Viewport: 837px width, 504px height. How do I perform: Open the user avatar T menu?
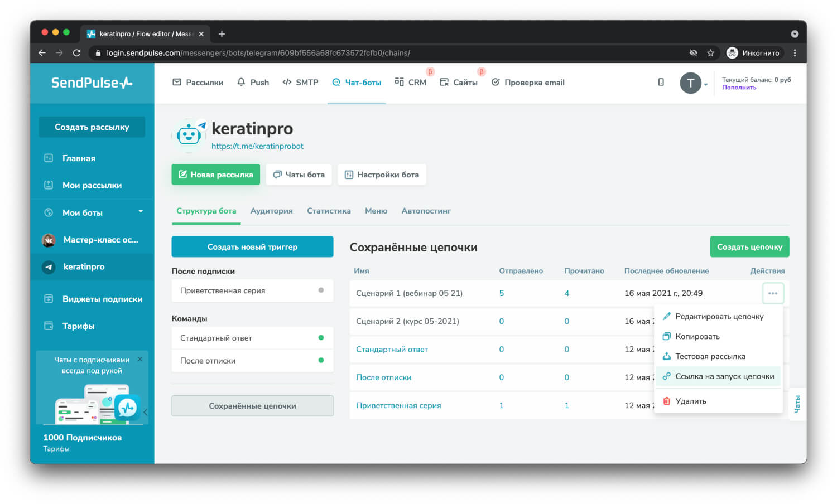694,83
